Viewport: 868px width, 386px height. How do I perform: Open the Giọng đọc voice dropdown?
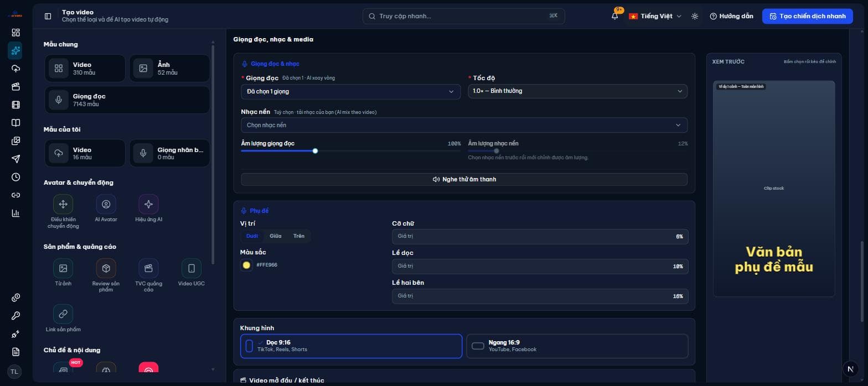click(x=350, y=91)
